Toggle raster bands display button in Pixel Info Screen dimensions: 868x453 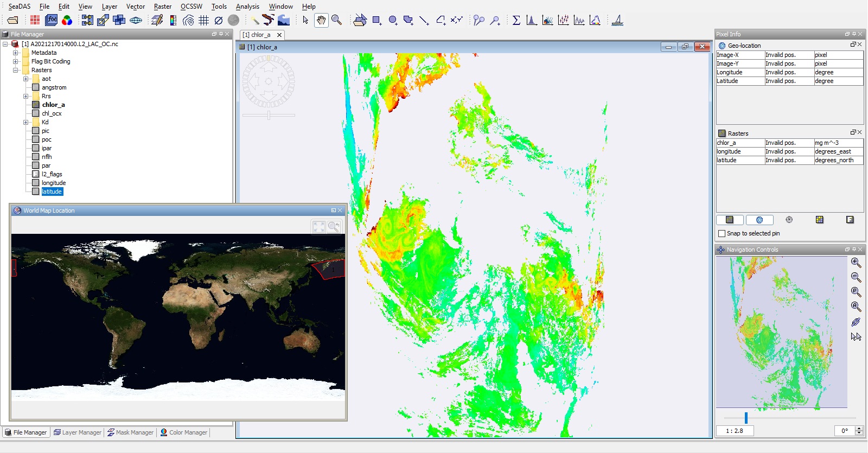730,220
